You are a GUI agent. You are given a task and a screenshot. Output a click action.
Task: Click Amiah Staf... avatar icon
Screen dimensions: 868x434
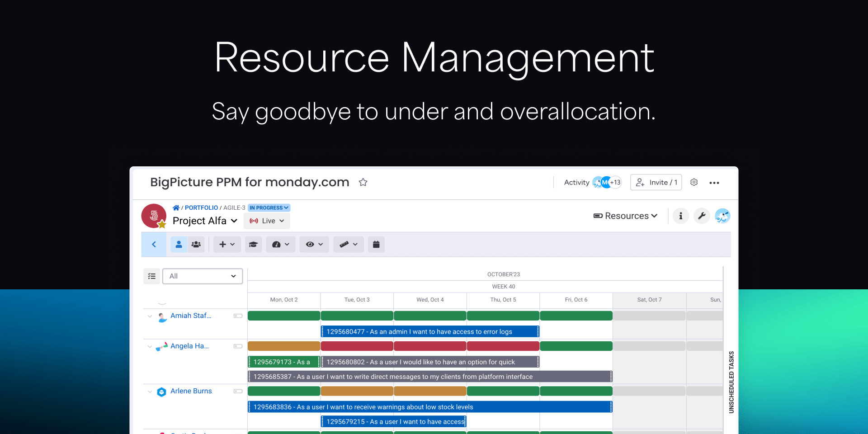162,317
